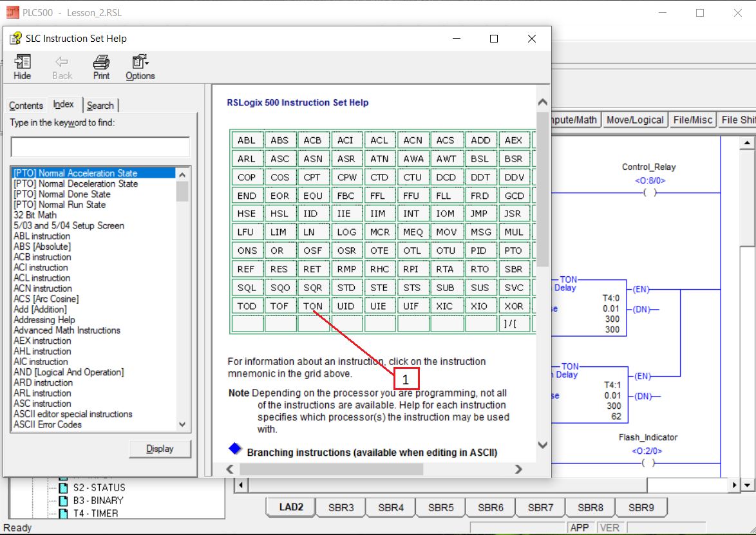Open help for the RES mnemonic
Image resolution: width=756 pixels, height=535 pixels.
279,269
